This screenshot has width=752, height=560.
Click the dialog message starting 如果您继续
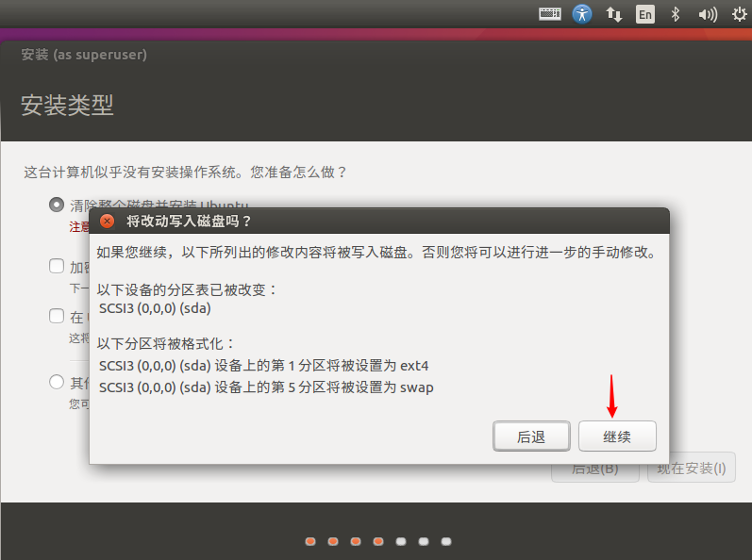377,252
